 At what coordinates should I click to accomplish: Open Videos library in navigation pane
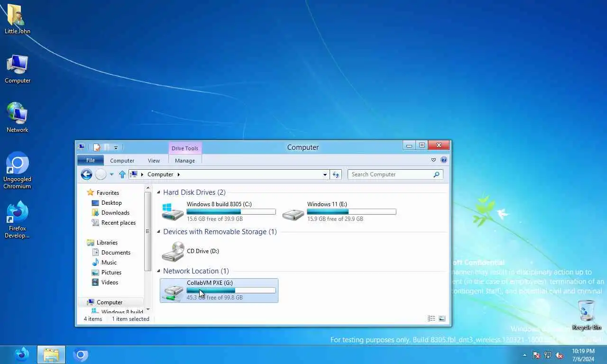(x=110, y=282)
